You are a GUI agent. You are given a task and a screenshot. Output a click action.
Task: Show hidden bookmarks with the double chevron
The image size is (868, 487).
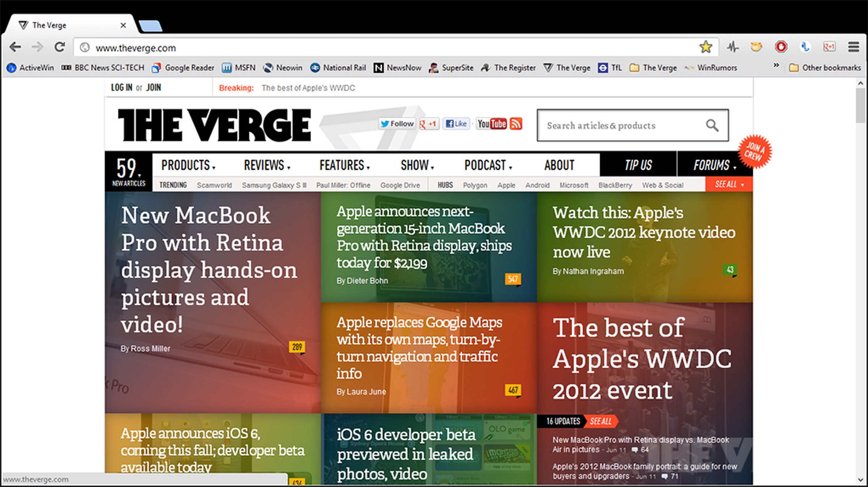tap(776, 65)
